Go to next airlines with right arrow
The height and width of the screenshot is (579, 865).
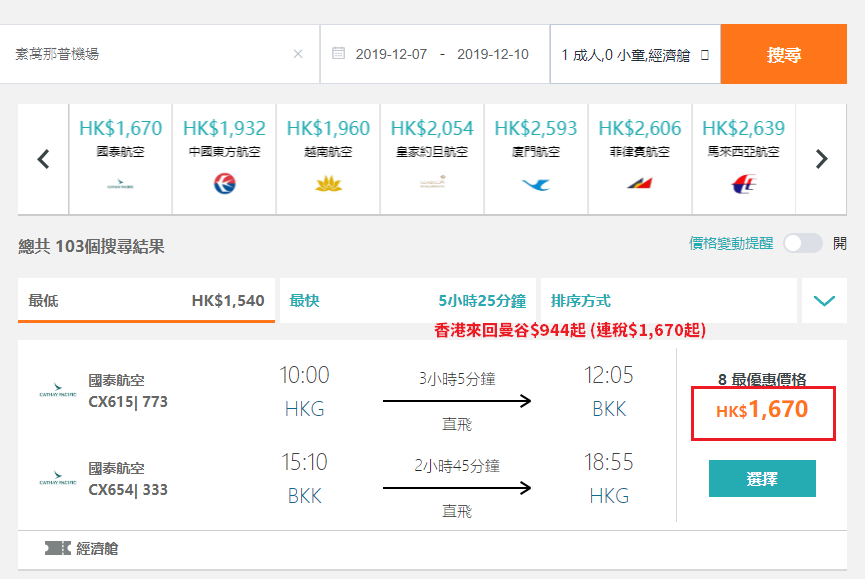[x=821, y=159]
